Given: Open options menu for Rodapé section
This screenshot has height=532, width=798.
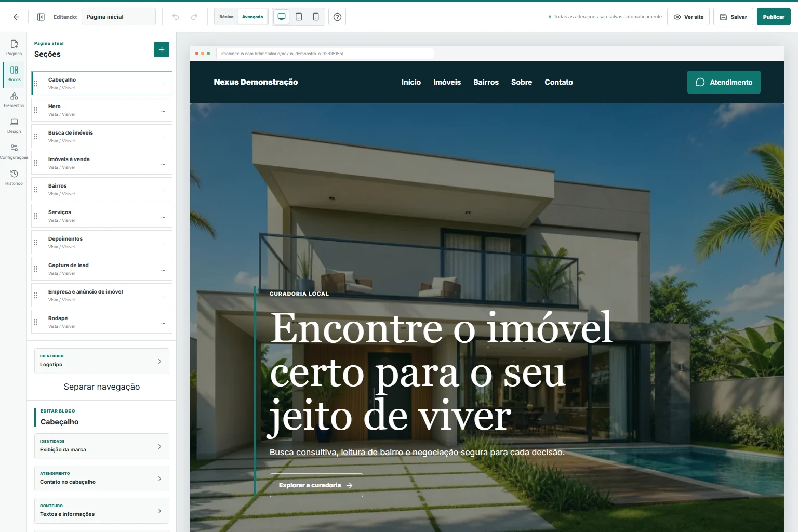Looking at the screenshot, I should pyautogui.click(x=163, y=322).
